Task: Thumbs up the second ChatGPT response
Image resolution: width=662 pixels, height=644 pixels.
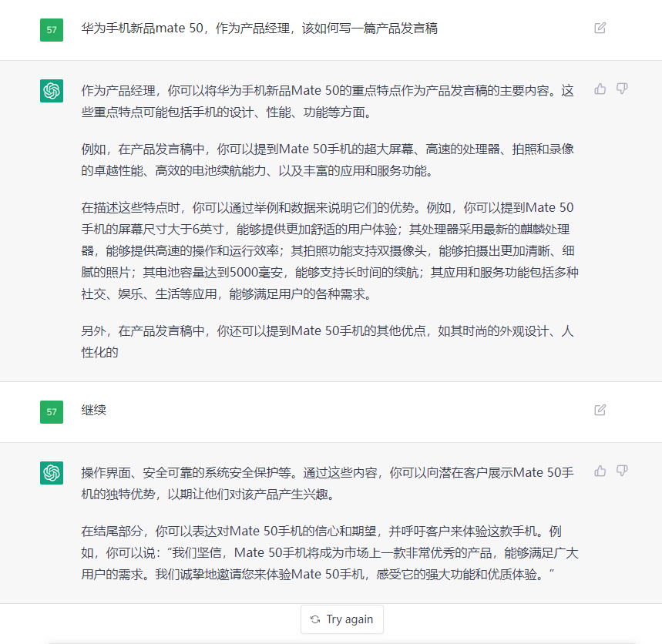Action: tap(600, 471)
